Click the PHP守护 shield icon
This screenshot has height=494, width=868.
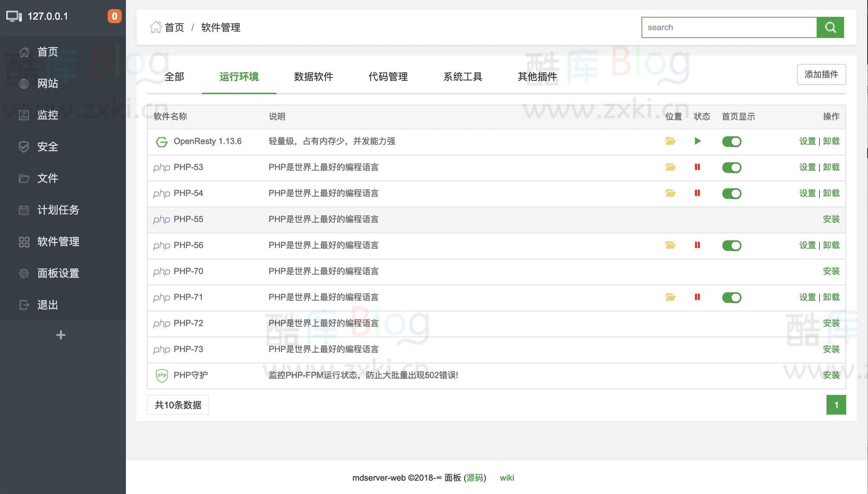162,375
